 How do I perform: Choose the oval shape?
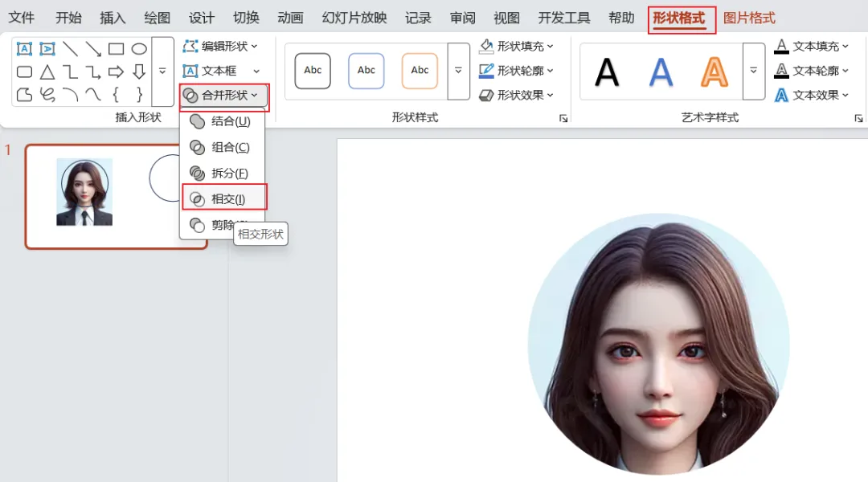[x=139, y=49]
